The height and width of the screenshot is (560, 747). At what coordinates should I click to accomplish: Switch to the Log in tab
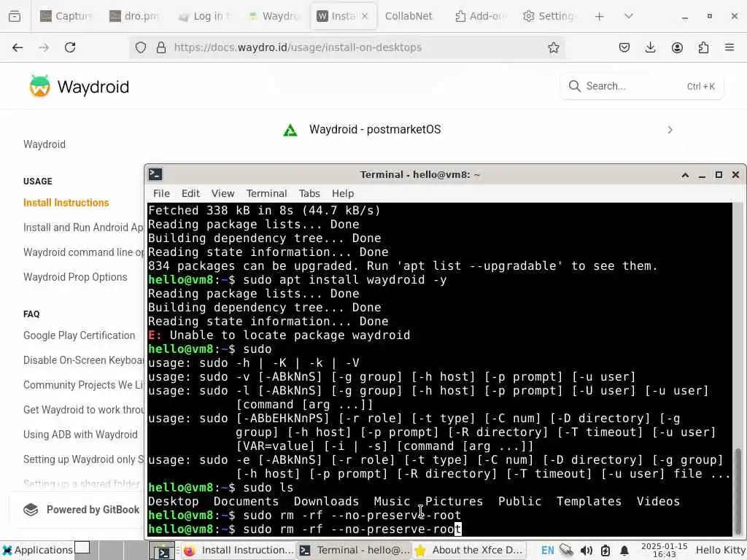pyautogui.click(x=204, y=16)
